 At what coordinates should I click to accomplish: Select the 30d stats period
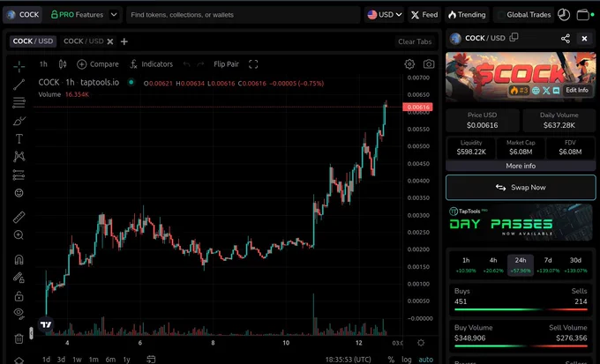pos(575,265)
